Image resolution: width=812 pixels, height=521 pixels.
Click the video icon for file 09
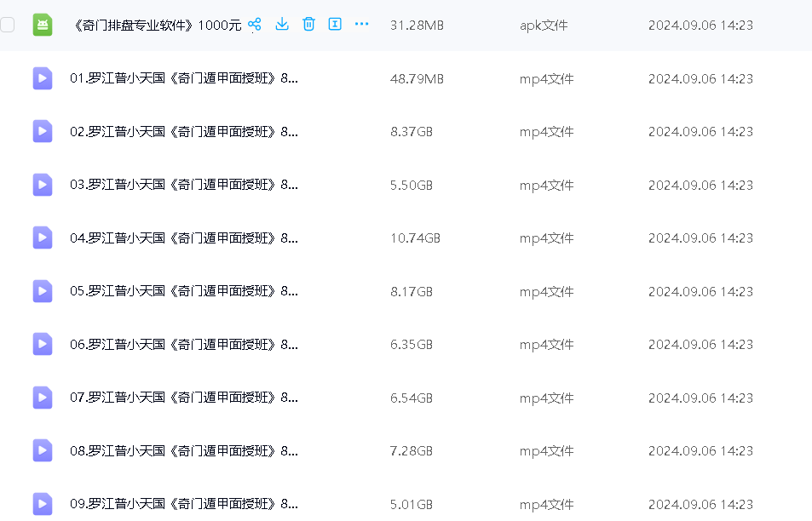[43, 503]
